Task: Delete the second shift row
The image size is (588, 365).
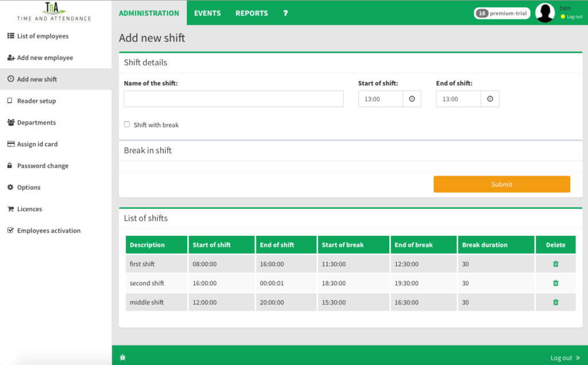Action: pyautogui.click(x=556, y=282)
